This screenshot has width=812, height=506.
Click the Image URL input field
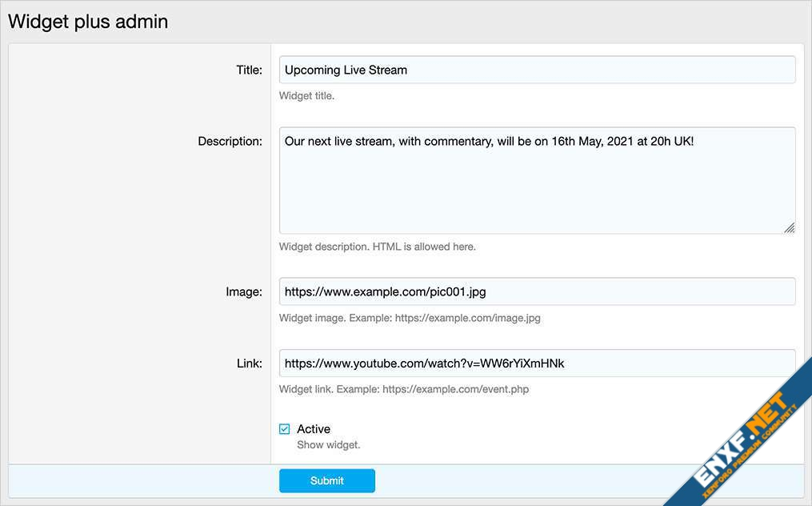click(536, 291)
